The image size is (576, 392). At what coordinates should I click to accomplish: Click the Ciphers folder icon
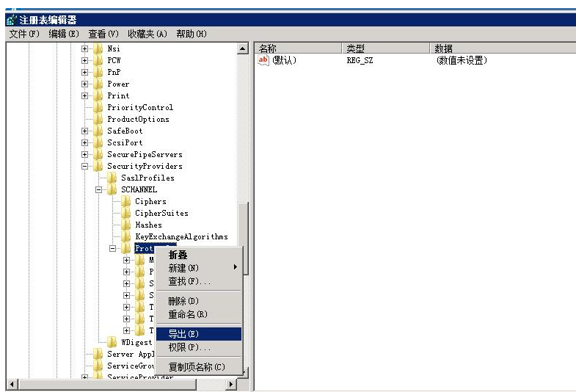click(x=126, y=201)
